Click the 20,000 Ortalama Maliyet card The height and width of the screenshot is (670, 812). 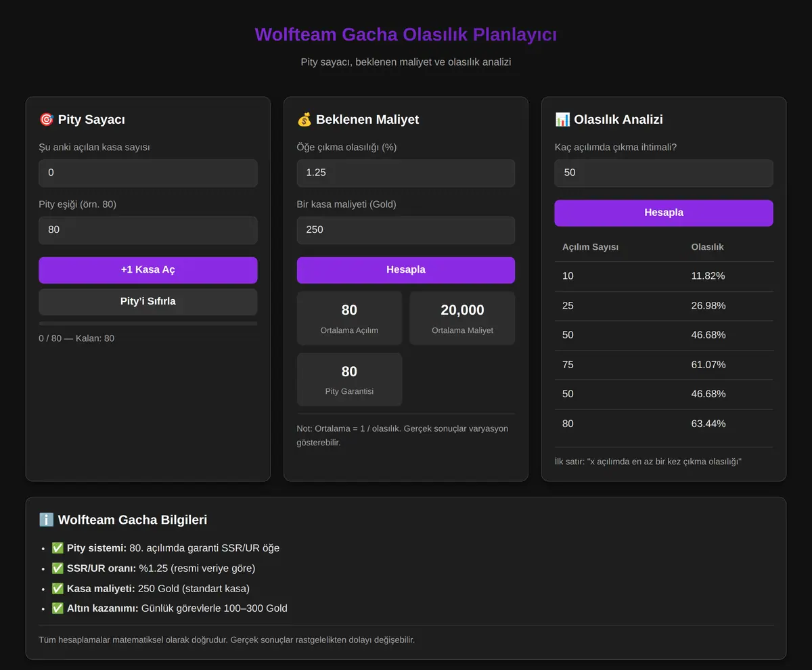point(463,318)
